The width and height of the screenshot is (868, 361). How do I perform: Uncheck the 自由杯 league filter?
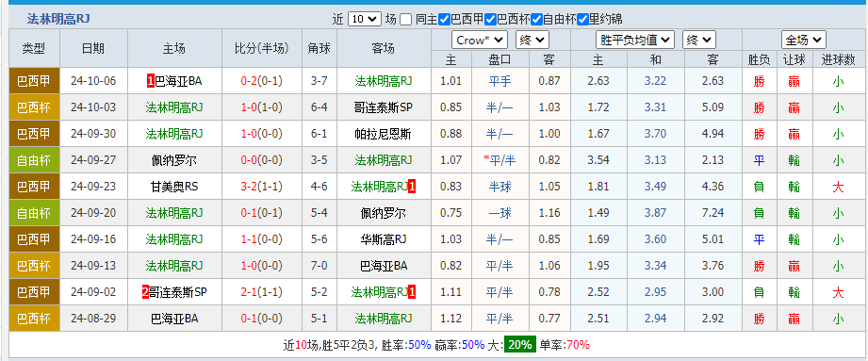(x=536, y=20)
